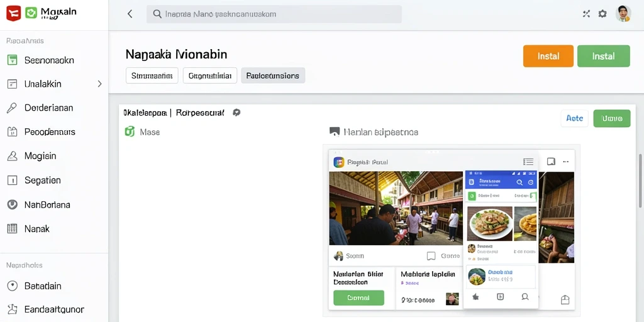Screen dimensions: 644x322
Task: Click the Aete button
Action: [x=575, y=118]
